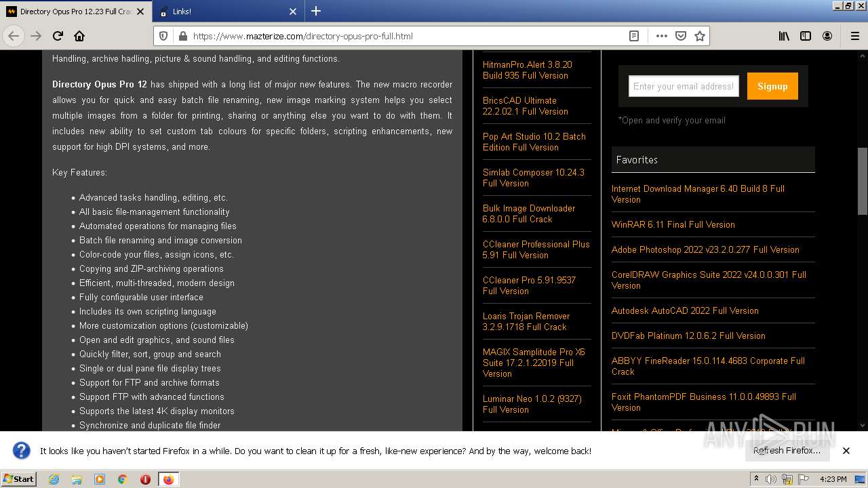868x488 pixels.
Task: Open network tray icon
Action: [x=787, y=479]
